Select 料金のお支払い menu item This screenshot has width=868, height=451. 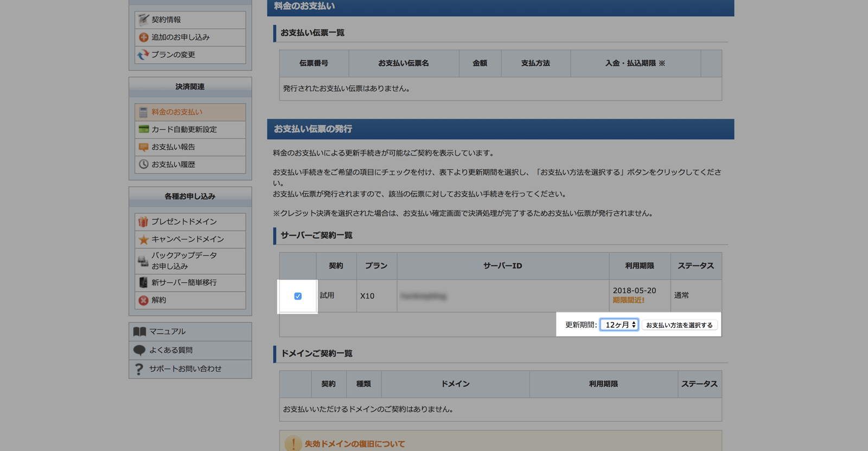click(x=190, y=112)
